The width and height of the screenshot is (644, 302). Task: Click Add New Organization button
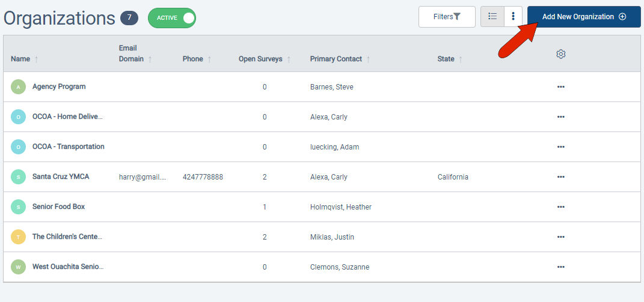(584, 17)
